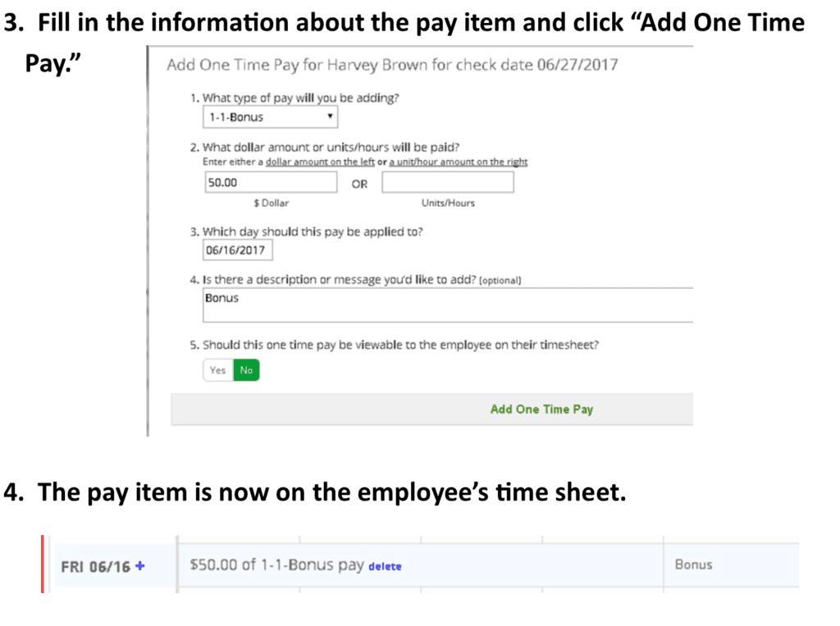
Task: Click the Add One Time Pay button
Action: coord(541,409)
